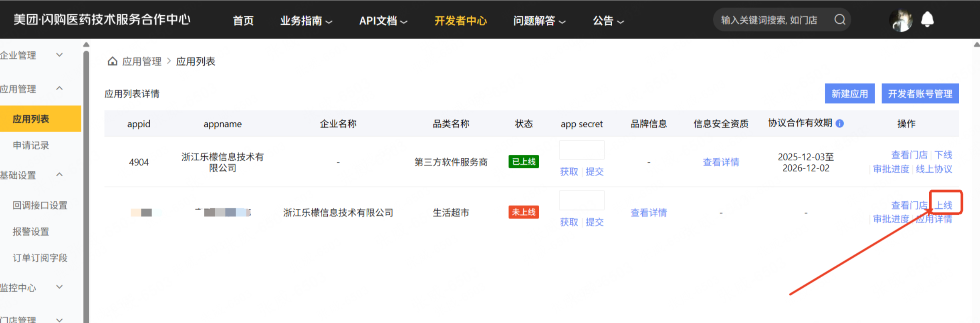Open 订单订阅字段 in sidebar
The height and width of the screenshot is (323, 980).
(40, 258)
